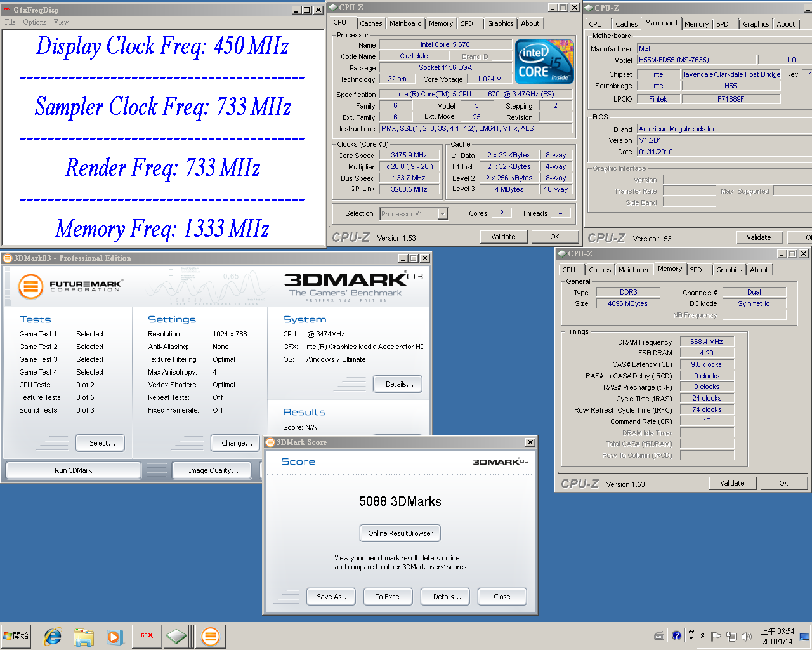Select SPD tab in CPU-Z Memory window
This screenshot has height=650, width=812.
[x=696, y=270]
